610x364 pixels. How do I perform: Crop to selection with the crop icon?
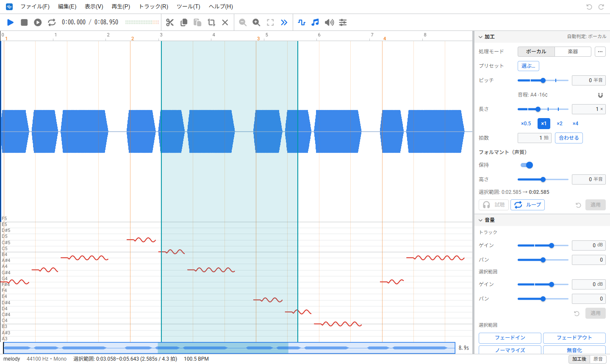pyautogui.click(x=211, y=22)
